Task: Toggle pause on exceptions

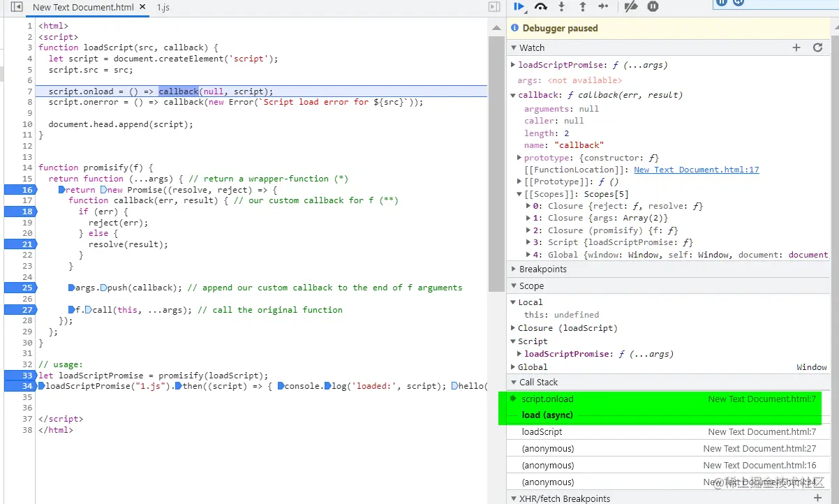Action: coord(653,6)
